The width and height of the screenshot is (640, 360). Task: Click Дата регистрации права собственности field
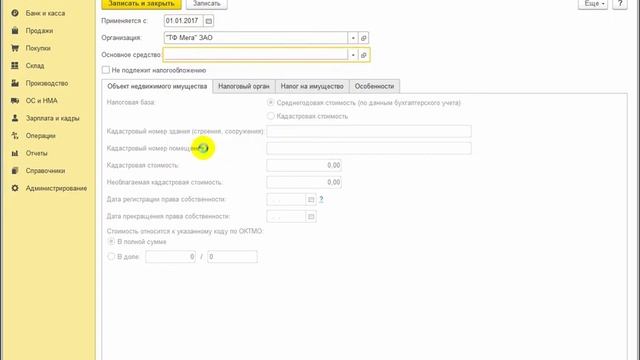coord(286,200)
